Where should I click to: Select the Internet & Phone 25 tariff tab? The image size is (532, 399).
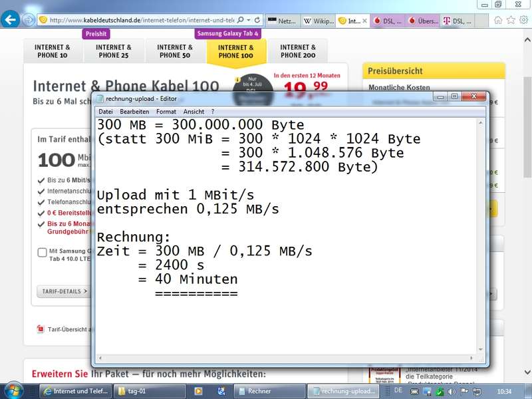pyautogui.click(x=114, y=51)
